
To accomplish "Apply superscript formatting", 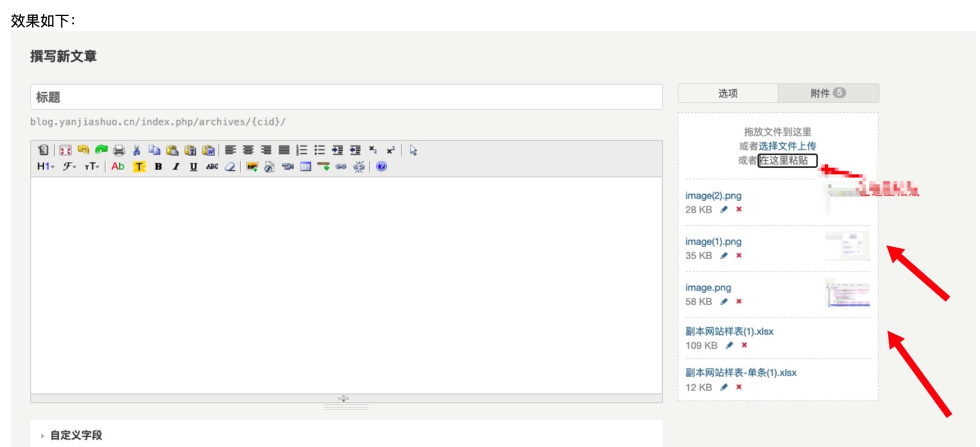I will tap(391, 150).
